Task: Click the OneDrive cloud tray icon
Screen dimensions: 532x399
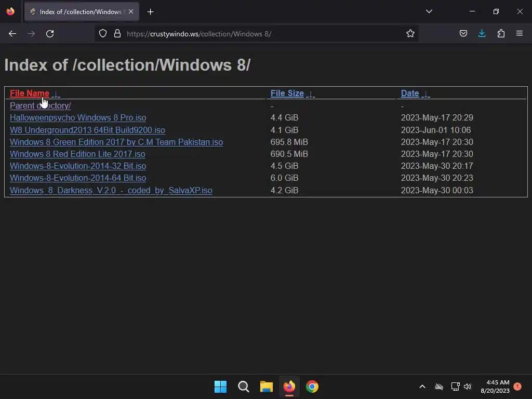Action: [x=439, y=387]
